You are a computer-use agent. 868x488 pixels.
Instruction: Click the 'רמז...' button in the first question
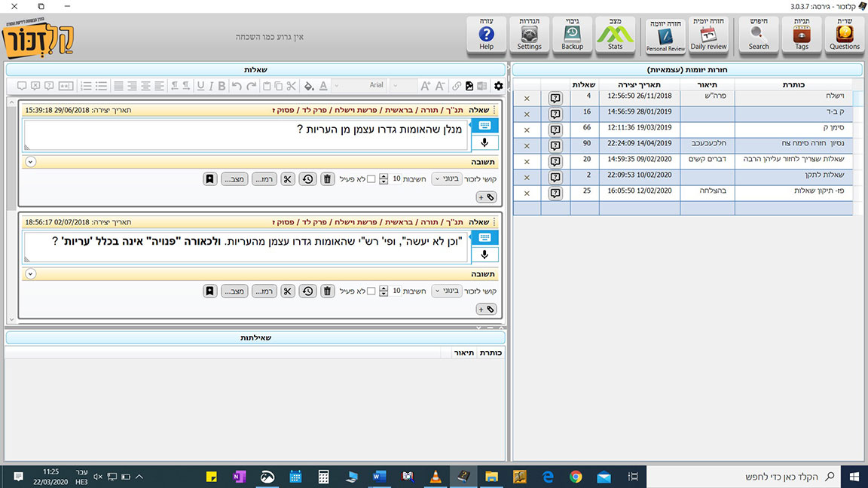click(264, 179)
